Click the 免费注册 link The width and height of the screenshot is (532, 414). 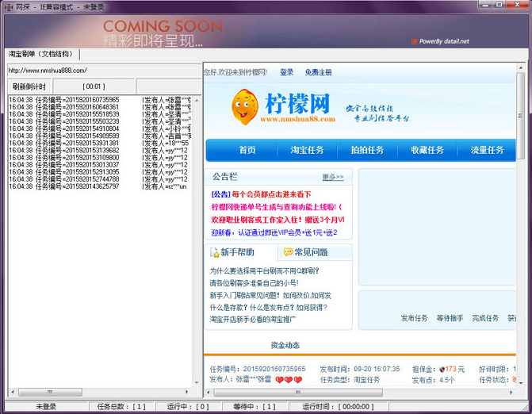click(318, 72)
